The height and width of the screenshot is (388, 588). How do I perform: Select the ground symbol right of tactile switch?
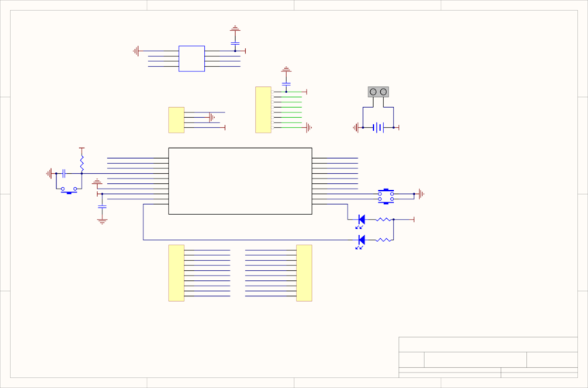(421, 194)
